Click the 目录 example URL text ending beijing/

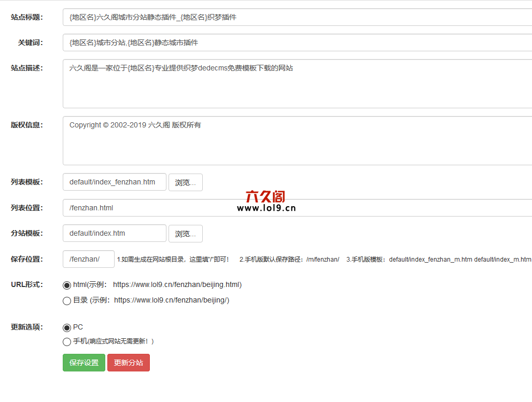[171, 300]
